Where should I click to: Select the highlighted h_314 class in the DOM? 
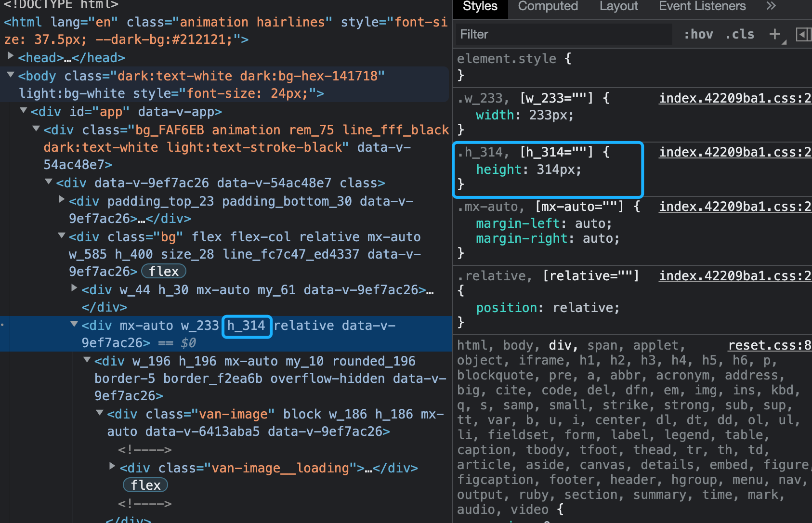click(247, 327)
